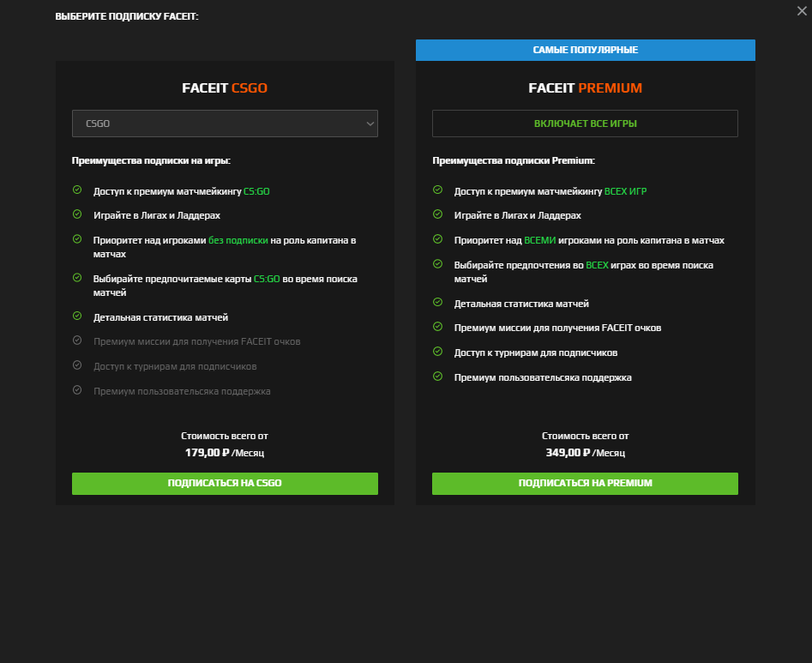Click check icon beside Детальная статистика in Premium plan
The height and width of the screenshot is (663, 812).
pyautogui.click(x=437, y=302)
